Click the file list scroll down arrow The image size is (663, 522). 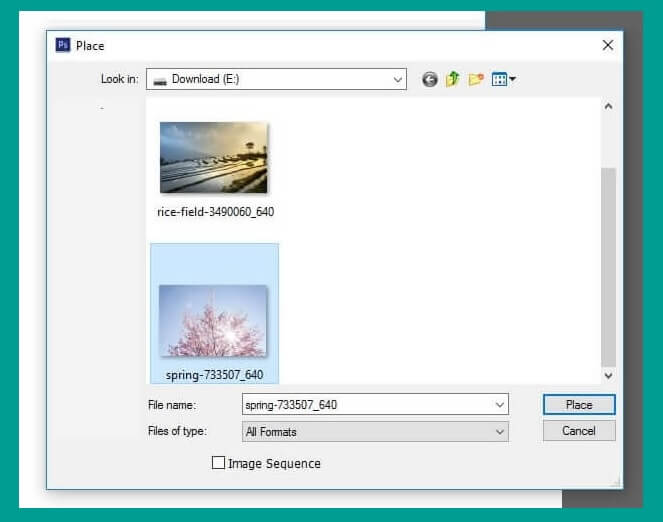608,375
